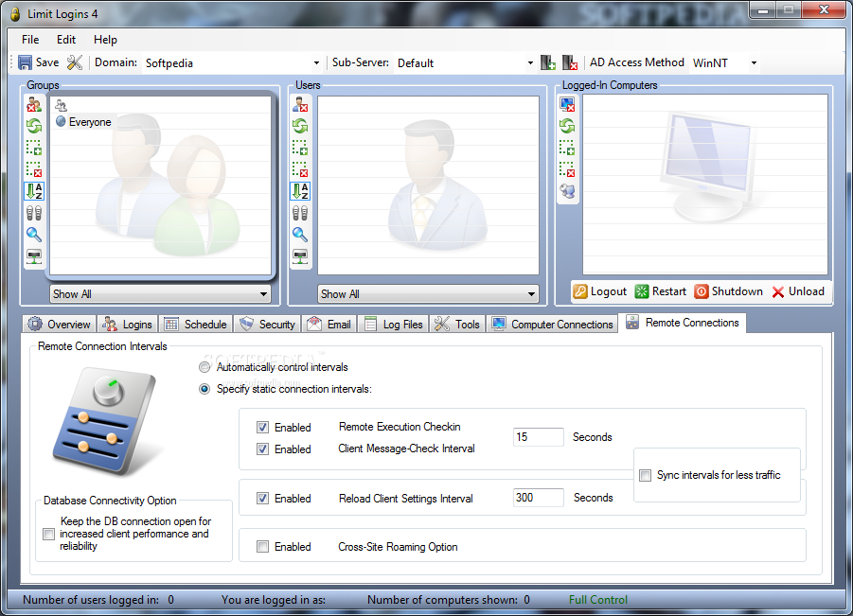Switch to the Log Files tab
The image size is (853, 616).
tap(393, 324)
